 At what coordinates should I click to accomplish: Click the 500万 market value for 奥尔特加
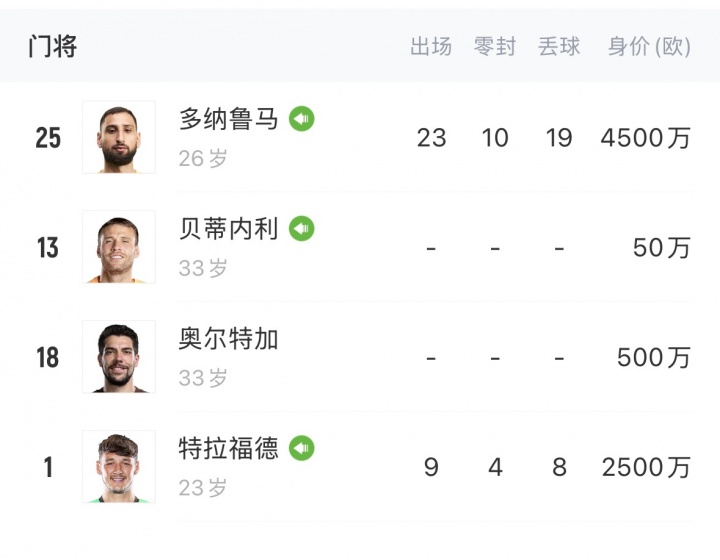click(x=653, y=358)
